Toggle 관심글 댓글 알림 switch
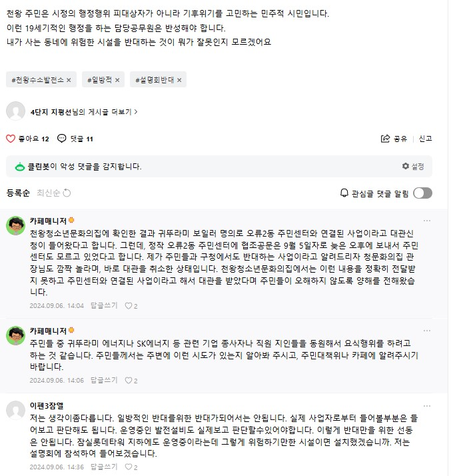Image resolution: width=453 pixels, height=476 pixels. [x=422, y=193]
